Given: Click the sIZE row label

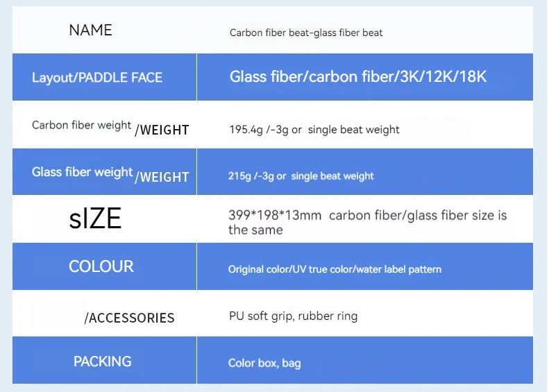Looking at the screenshot, I should tap(95, 219).
